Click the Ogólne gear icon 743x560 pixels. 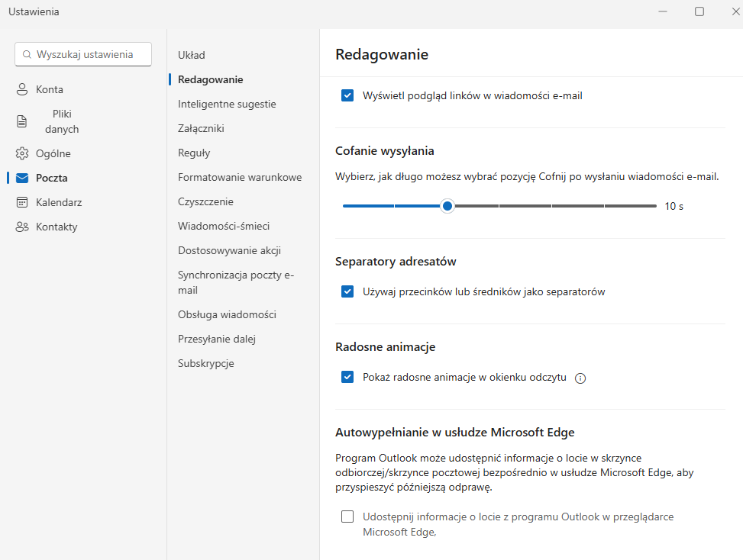click(x=22, y=153)
